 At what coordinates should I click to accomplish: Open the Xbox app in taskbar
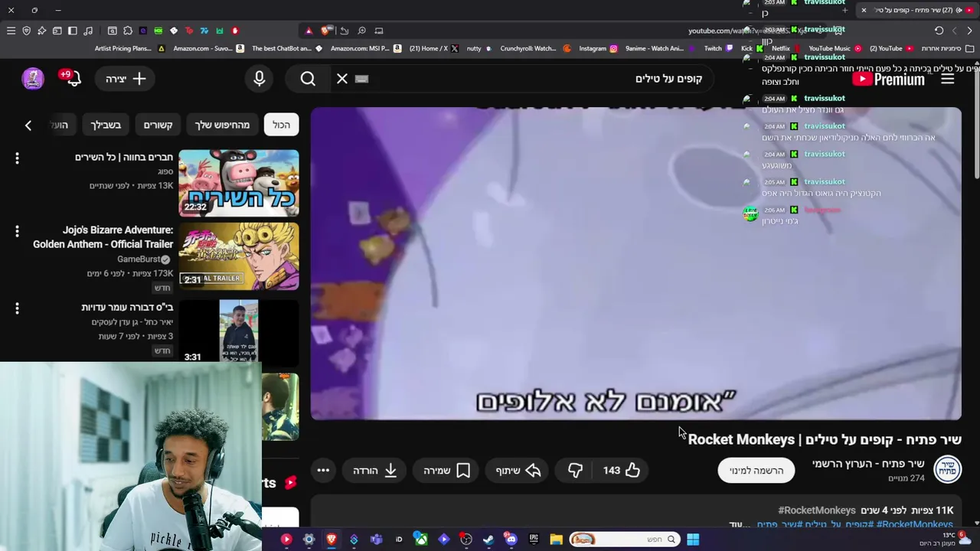[x=421, y=540]
